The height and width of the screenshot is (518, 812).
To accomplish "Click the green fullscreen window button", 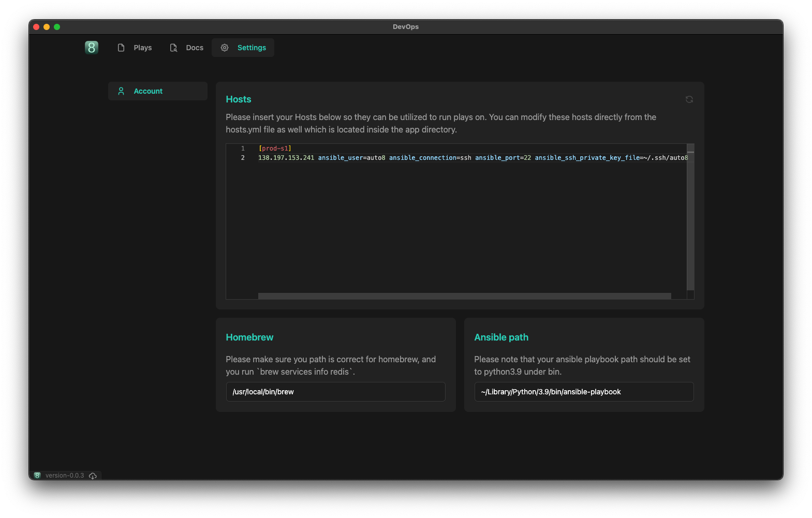I will 57,27.
